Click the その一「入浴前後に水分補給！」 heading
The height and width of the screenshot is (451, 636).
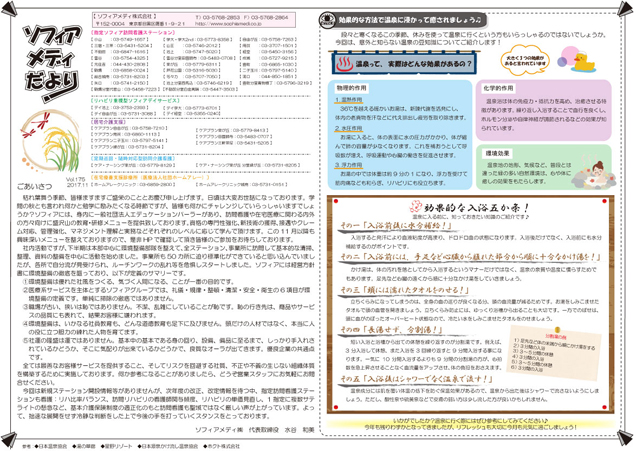pos(395,226)
